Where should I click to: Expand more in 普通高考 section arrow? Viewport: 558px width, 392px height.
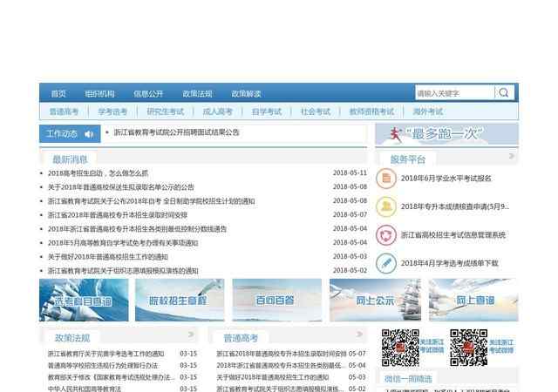tap(361, 335)
